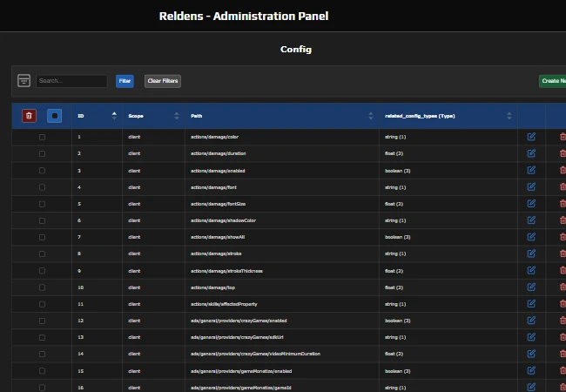
Task: Click the blue Filter button
Action: (125, 81)
